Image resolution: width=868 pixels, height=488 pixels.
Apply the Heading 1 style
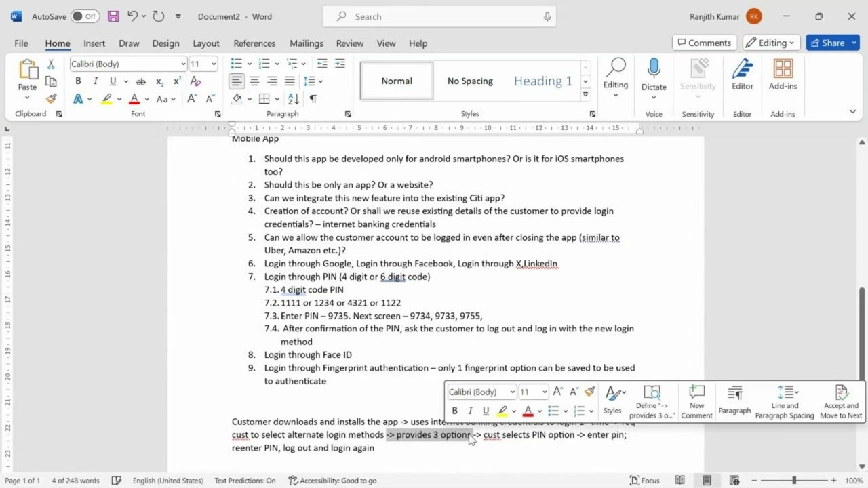542,81
